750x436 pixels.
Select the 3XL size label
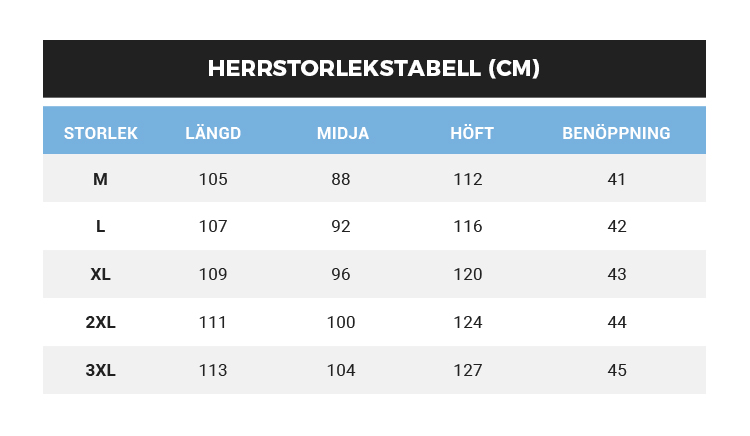pos(101,370)
